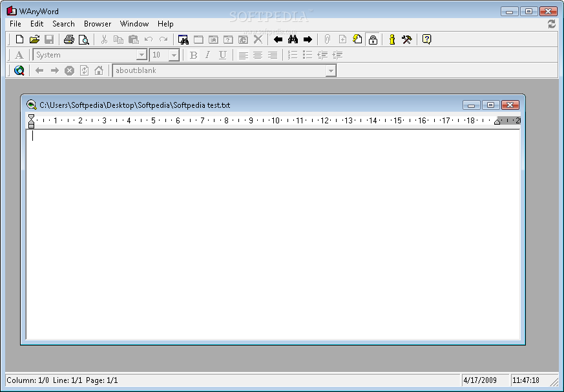This screenshot has width=564, height=392.
Task: Click the yellow note with lightning icon
Action: [x=357, y=39]
